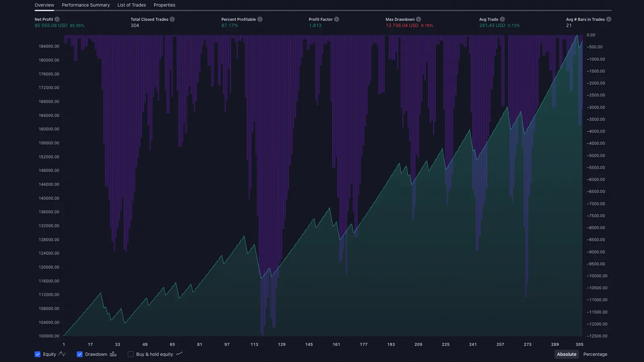Image resolution: width=644 pixels, height=362 pixels.
Task: Open the Net Profit info tooltip icon
Action: 57,19
